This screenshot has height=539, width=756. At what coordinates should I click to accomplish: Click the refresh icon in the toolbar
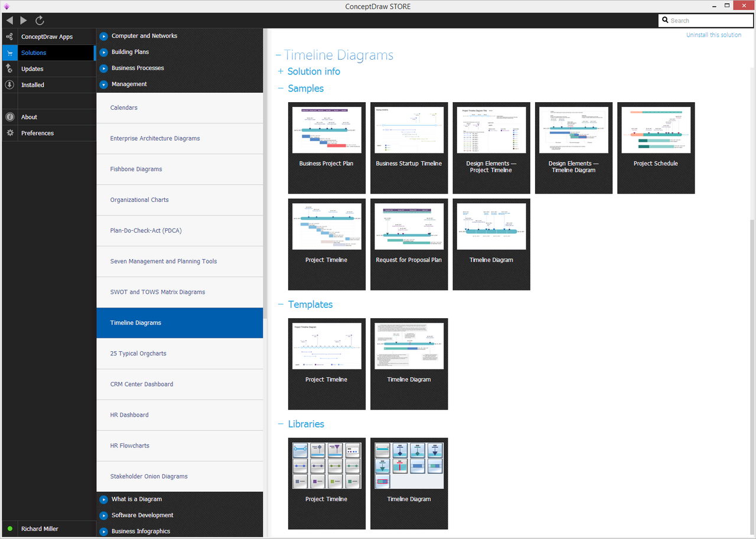coord(40,20)
